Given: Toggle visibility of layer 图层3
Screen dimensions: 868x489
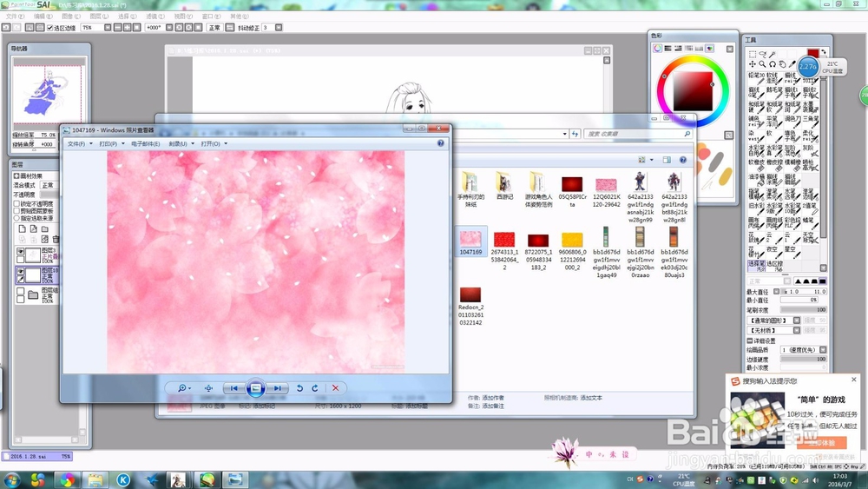Looking at the screenshot, I should click(21, 251).
